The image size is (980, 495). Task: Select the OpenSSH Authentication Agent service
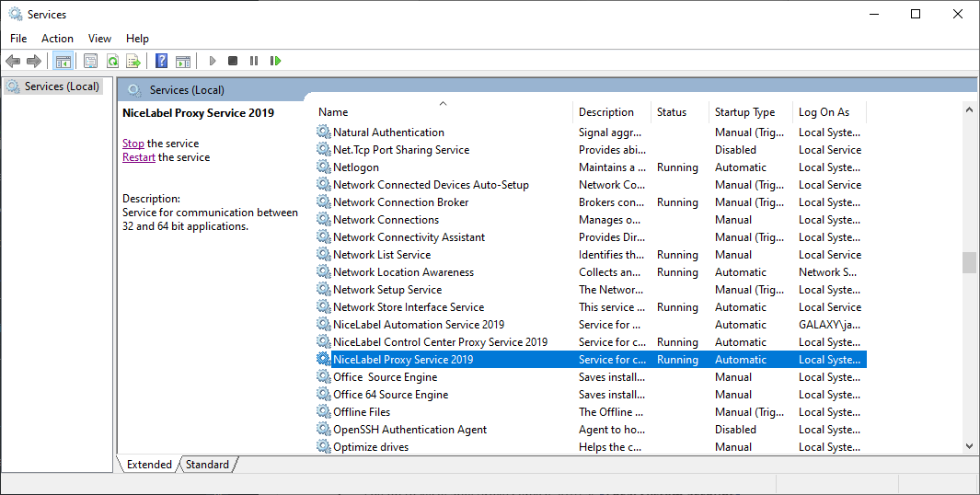[409, 430]
